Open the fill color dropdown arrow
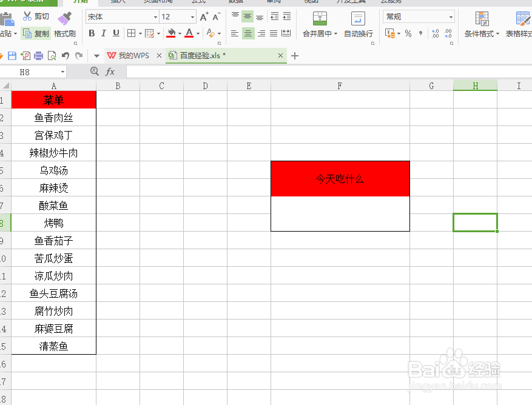This screenshot has width=532, height=405. click(x=180, y=33)
